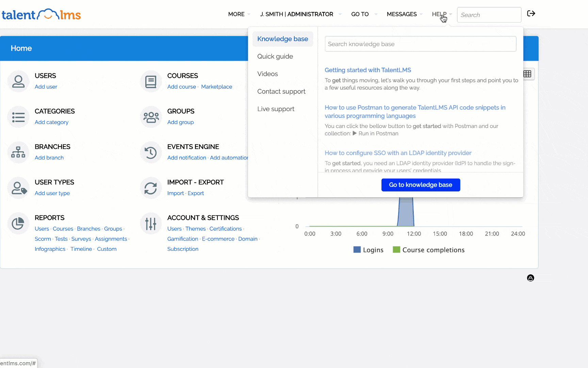Screen dimensions: 588x368
Task: Click the Courses book icon
Action: click(x=151, y=81)
